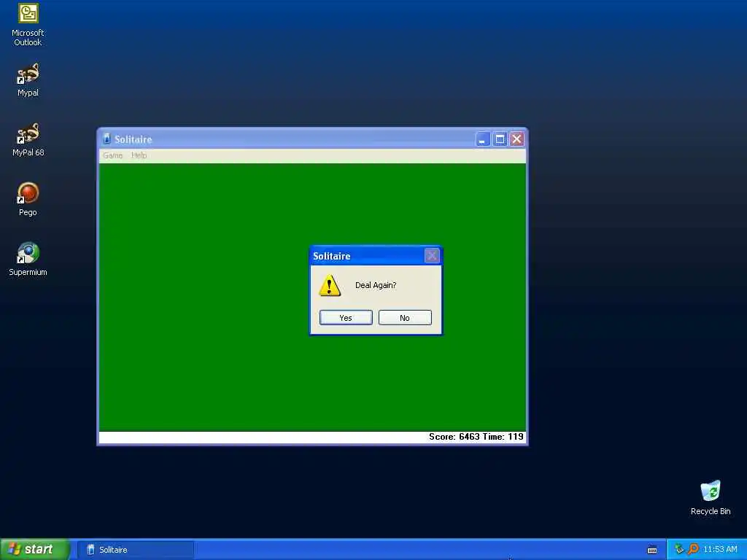Click the warning icon in the dialog
The height and width of the screenshot is (560, 747).
[x=330, y=285]
